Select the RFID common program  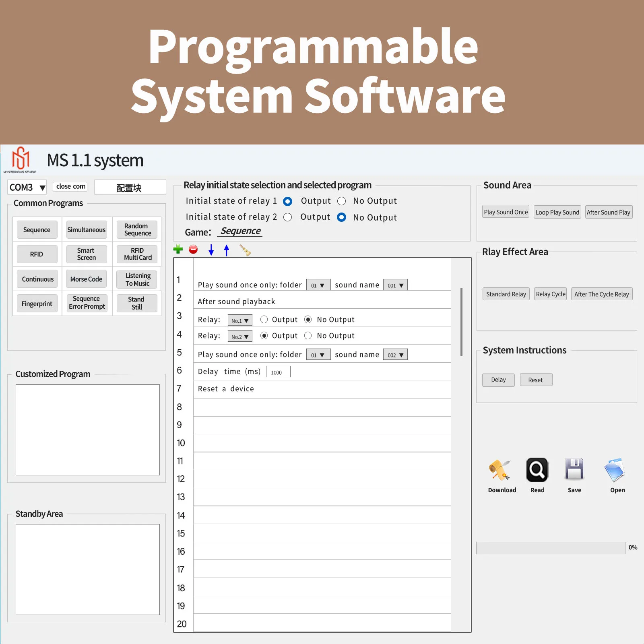click(37, 254)
